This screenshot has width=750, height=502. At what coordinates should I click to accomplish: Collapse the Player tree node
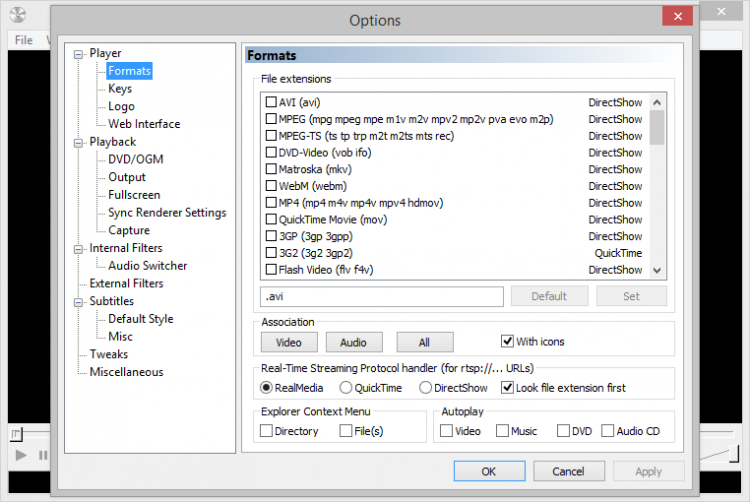click(80, 53)
